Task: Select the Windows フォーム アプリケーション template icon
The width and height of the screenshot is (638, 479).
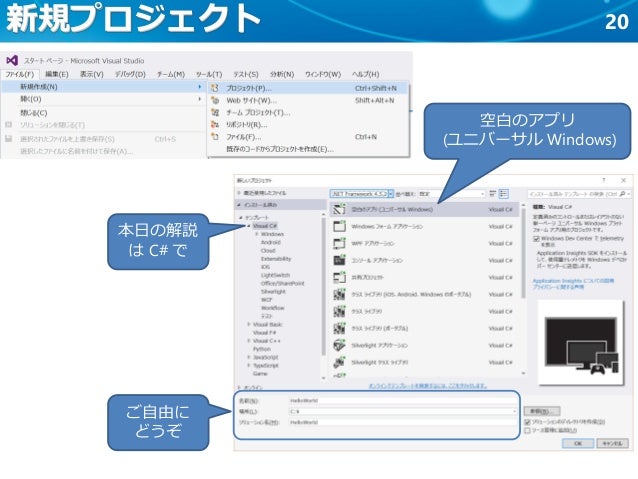Action: [x=339, y=226]
